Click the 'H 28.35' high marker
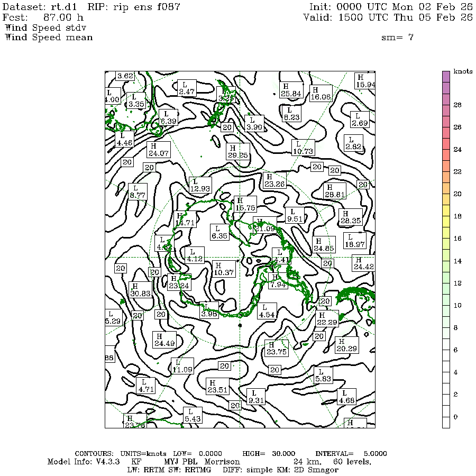 coord(351,217)
